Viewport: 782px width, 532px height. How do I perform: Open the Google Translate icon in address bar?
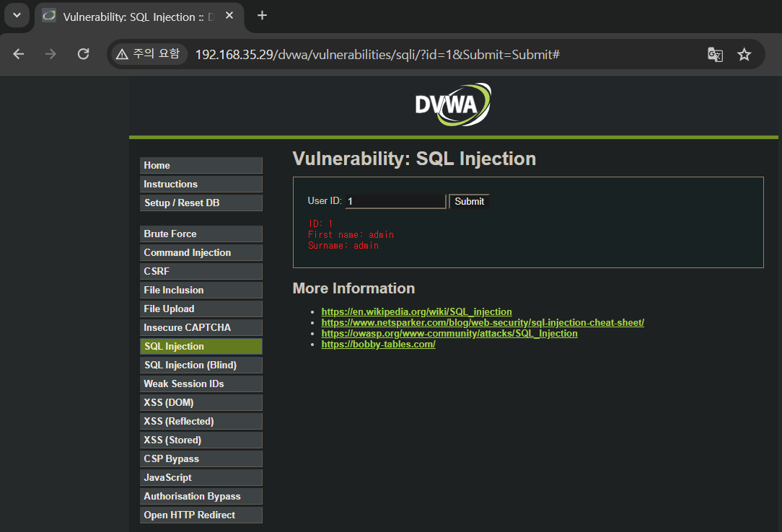(x=715, y=54)
